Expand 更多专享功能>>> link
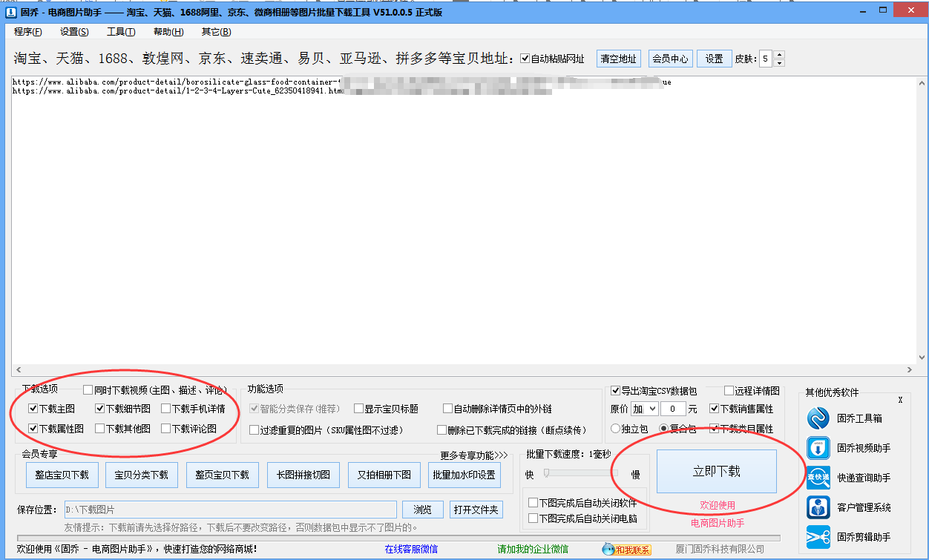This screenshot has width=929, height=560. click(473, 455)
